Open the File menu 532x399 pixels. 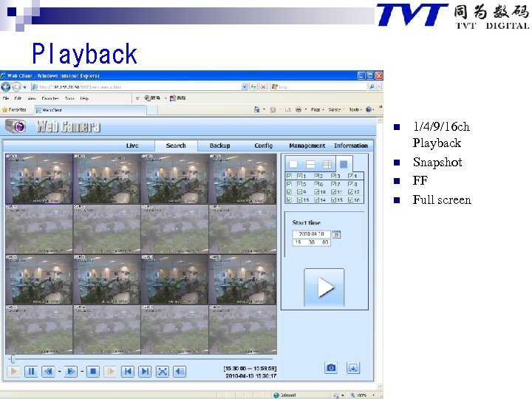pyautogui.click(x=6, y=98)
